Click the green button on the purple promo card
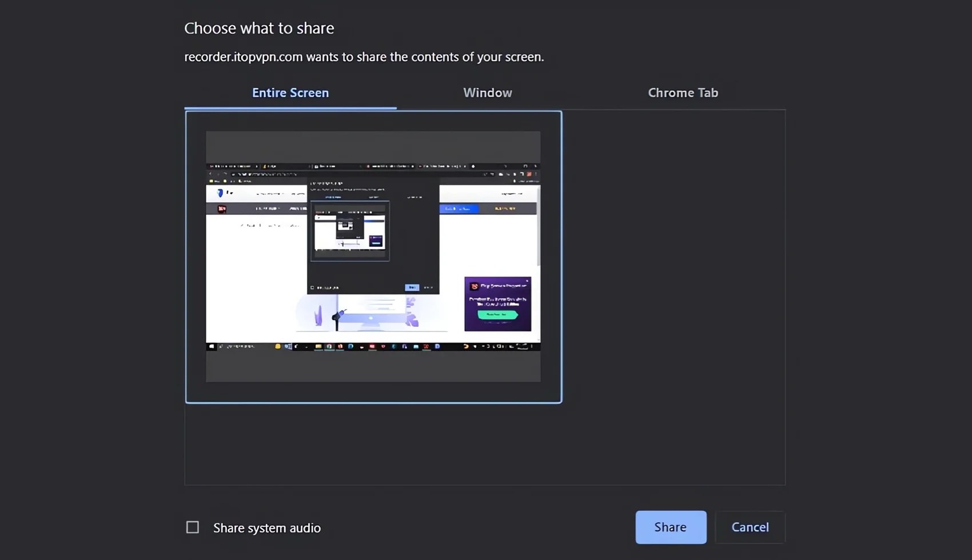 click(x=497, y=315)
